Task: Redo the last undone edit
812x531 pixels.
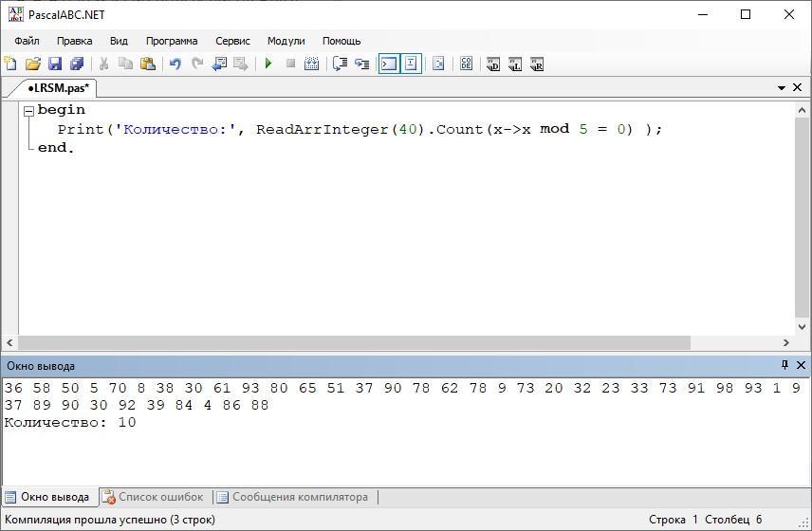Action: pyautogui.click(x=197, y=64)
